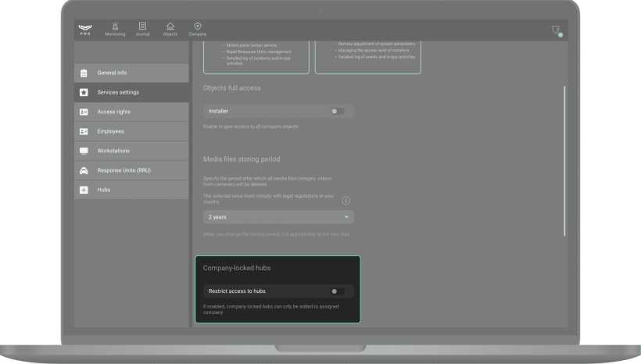Click the dropdown arrow of media storing period

pyautogui.click(x=347, y=217)
